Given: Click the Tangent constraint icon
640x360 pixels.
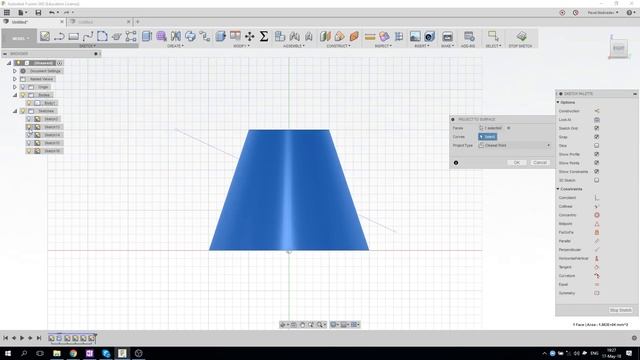Looking at the screenshot, I should [x=597, y=267].
